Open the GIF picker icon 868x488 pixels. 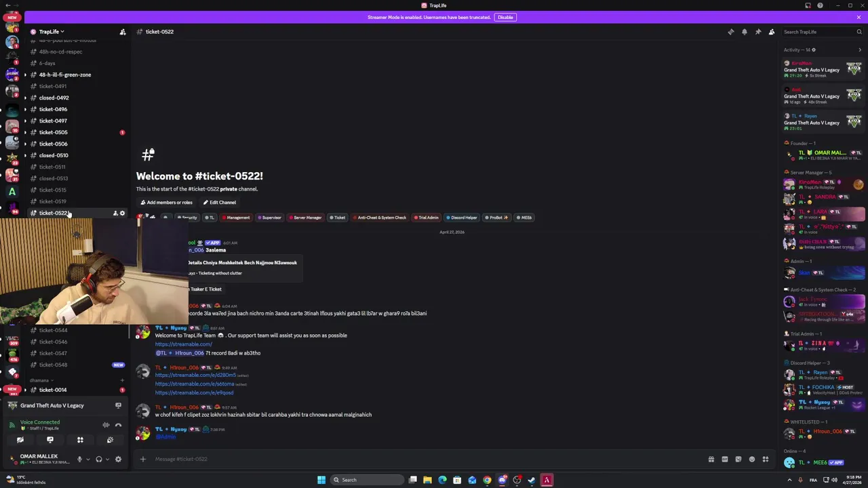724,459
